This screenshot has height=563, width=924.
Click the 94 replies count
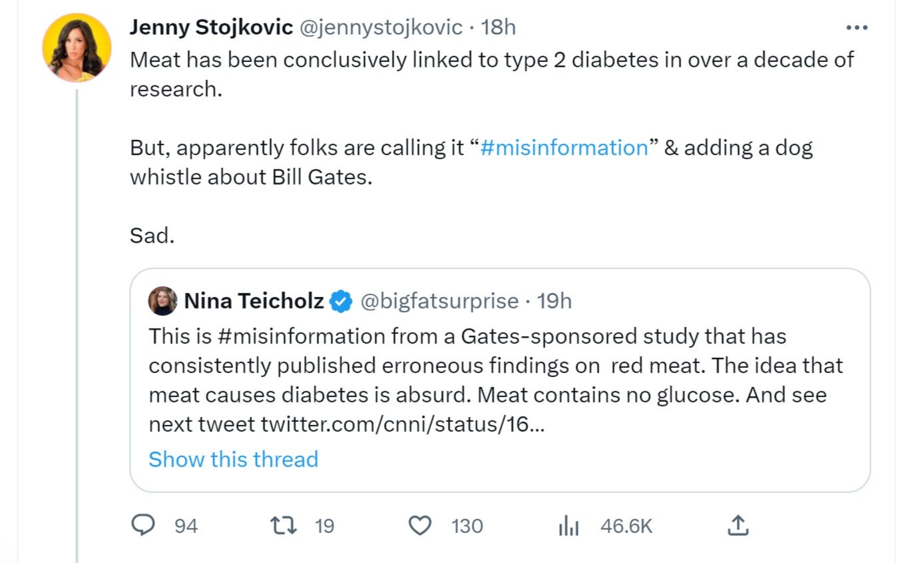click(186, 526)
